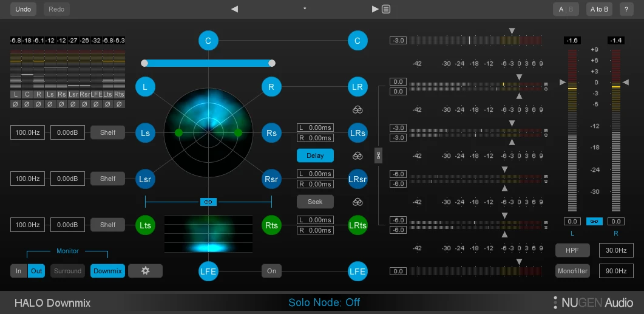Click the Rsr channel node

point(271,179)
